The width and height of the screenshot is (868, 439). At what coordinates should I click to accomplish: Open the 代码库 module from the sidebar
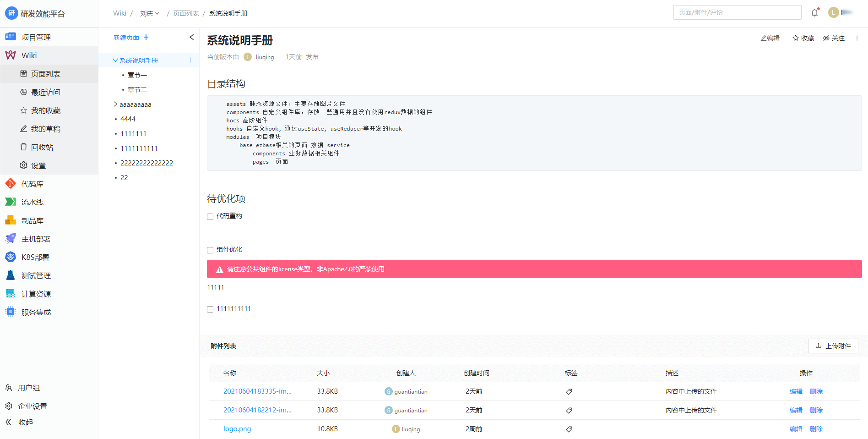coord(32,184)
